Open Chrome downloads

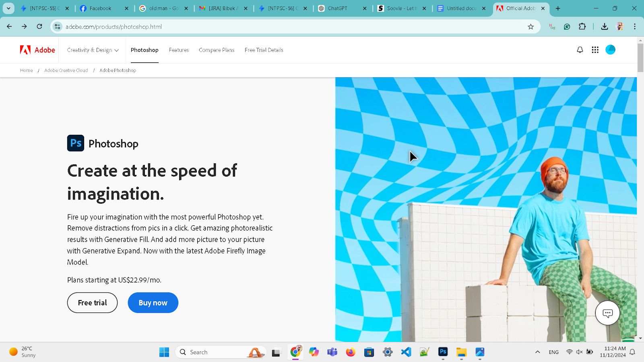click(605, 27)
